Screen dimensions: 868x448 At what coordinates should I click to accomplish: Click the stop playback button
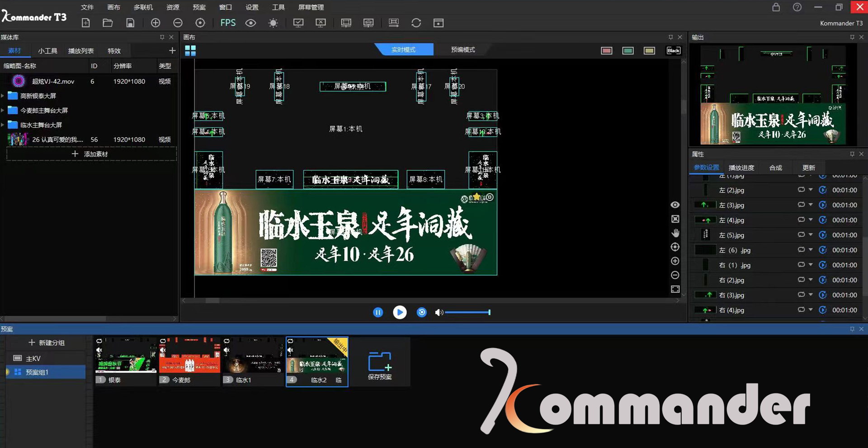(421, 312)
